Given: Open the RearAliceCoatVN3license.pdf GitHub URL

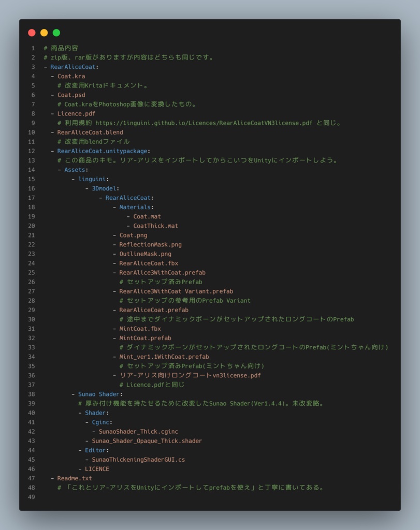Looking at the screenshot, I should coord(204,123).
